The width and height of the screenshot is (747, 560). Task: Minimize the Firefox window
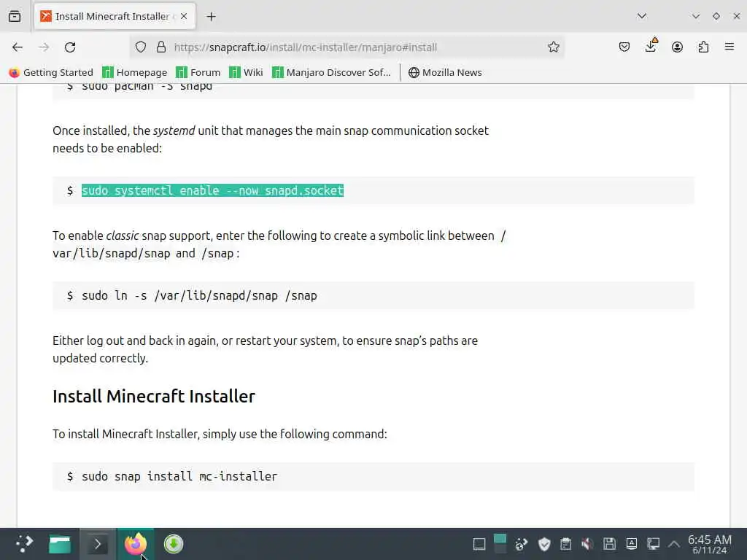tap(695, 16)
